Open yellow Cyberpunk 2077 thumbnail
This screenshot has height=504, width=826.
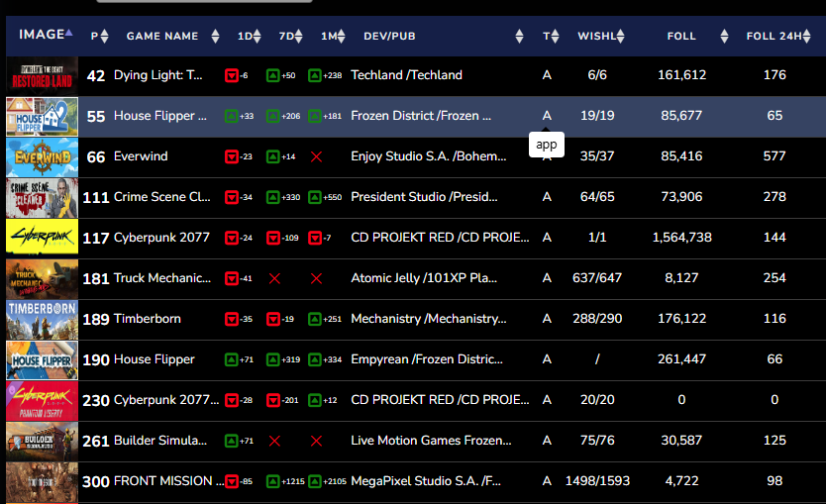43,238
